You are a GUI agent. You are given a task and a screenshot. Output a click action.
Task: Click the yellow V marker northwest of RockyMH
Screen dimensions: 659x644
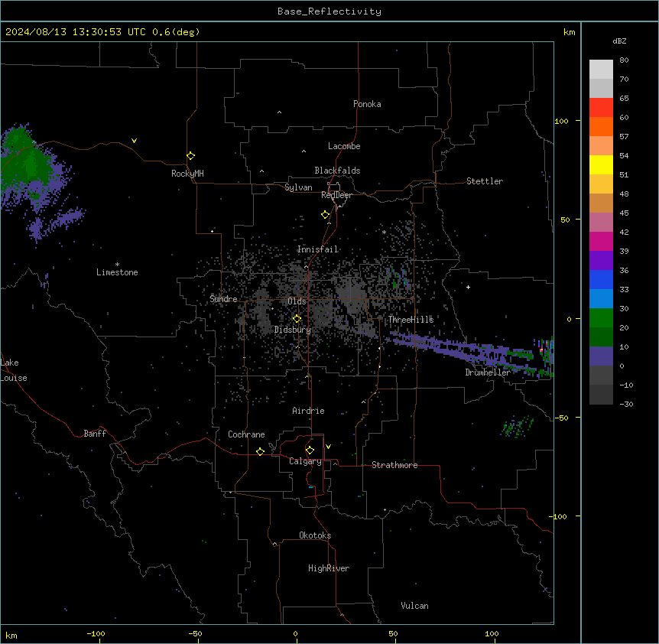(x=134, y=141)
